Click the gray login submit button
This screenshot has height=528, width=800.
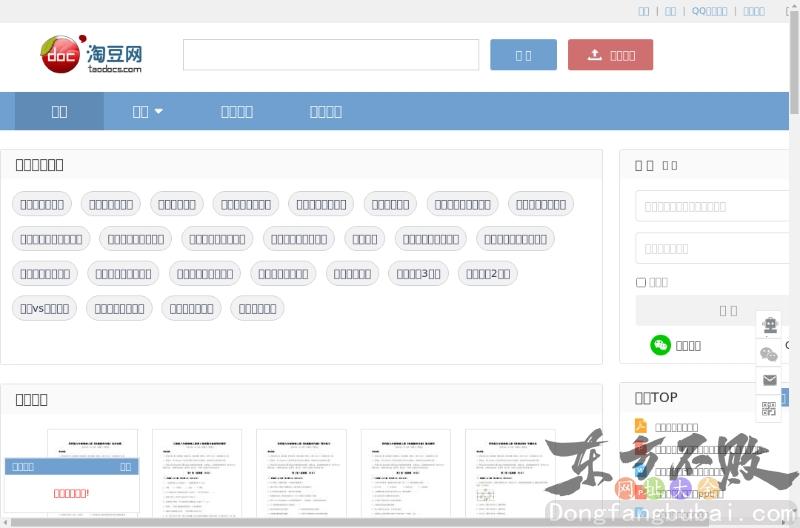(x=712, y=310)
